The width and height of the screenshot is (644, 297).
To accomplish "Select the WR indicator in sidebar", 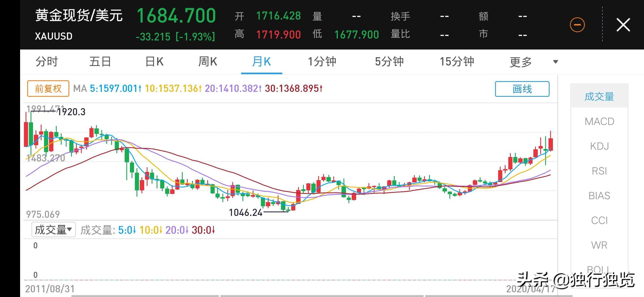I will click(599, 245).
